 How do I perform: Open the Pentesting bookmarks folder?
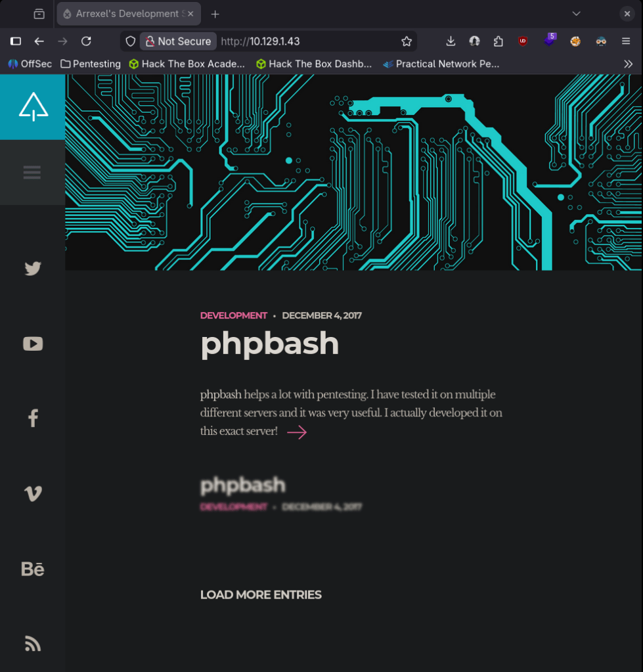click(91, 64)
